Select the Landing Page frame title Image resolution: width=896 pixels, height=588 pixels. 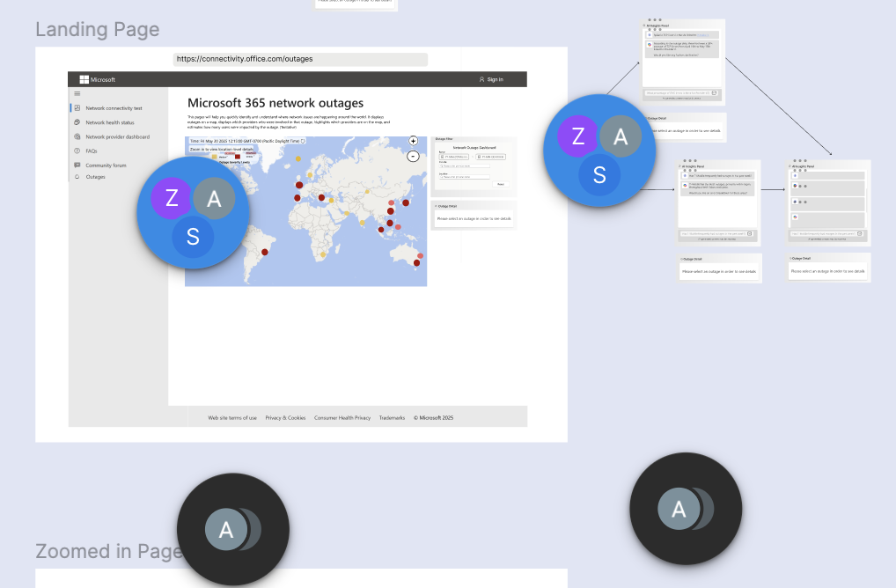(x=97, y=29)
